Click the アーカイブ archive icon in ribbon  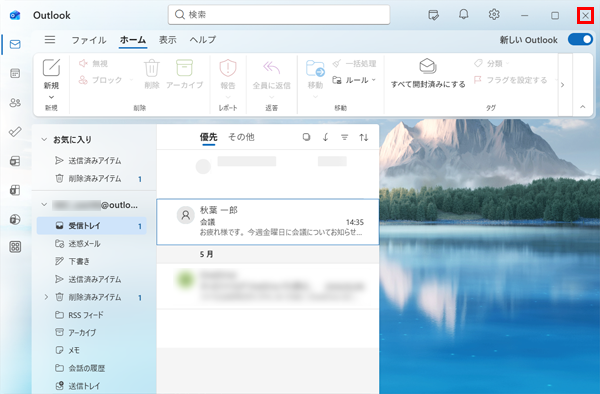[x=184, y=68]
